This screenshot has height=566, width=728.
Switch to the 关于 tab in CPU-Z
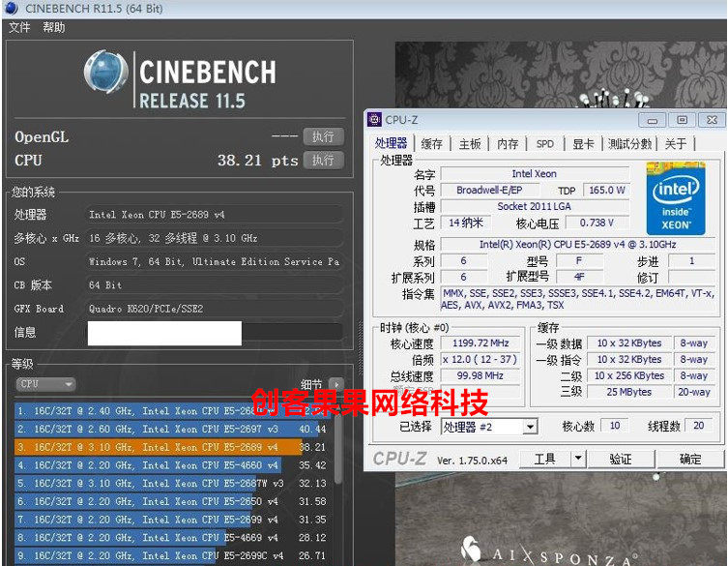[x=676, y=143]
